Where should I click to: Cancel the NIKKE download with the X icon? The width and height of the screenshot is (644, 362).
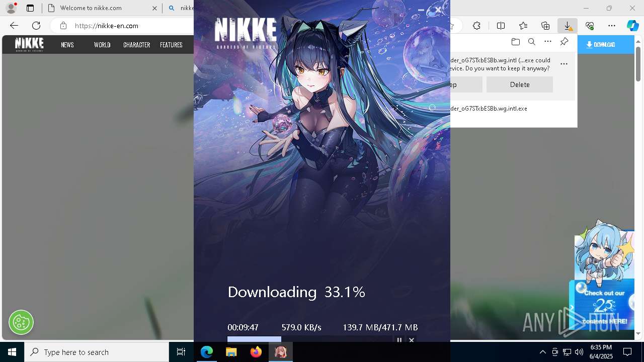pos(412,340)
